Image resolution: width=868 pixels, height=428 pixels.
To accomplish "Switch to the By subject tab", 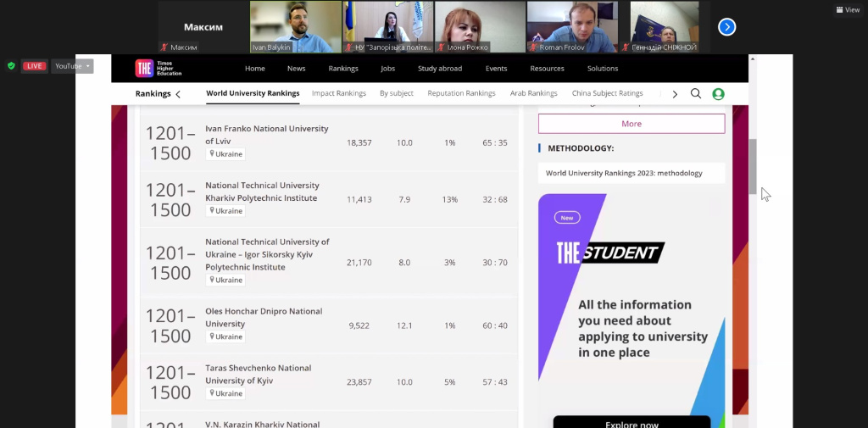I will (x=397, y=93).
